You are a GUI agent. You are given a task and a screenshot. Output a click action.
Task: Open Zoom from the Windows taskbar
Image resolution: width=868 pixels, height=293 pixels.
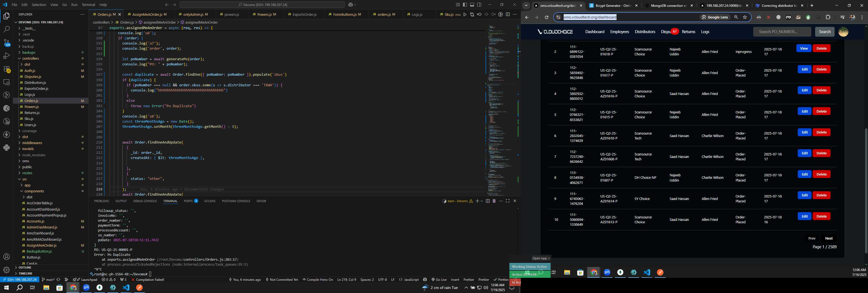[x=86, y=288]
